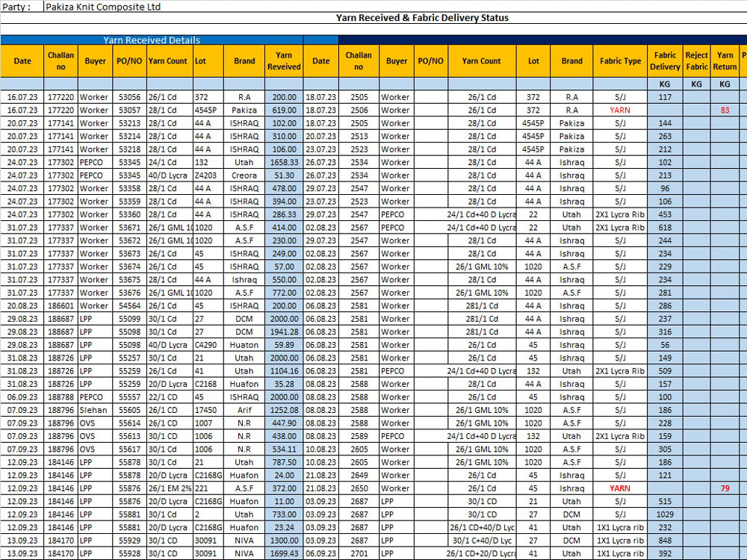Select yarn received value 1104.16
747x560 pixels.
tap(284, 371)
